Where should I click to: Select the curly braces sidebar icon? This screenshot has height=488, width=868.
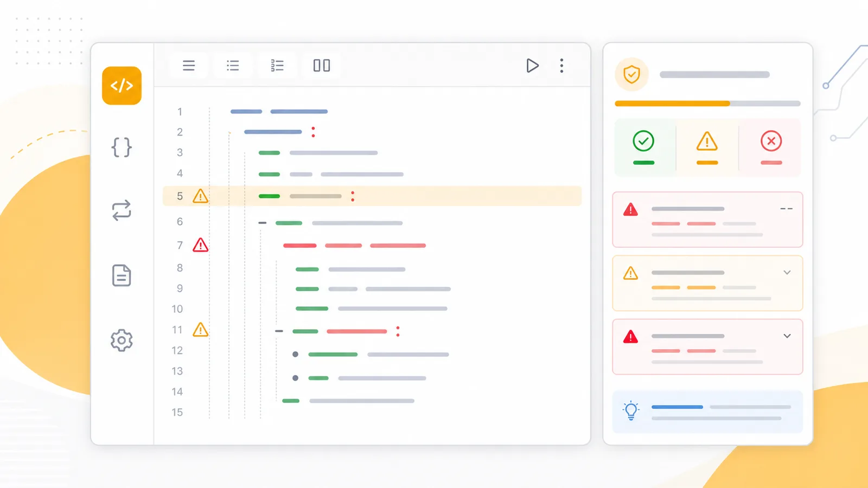[122, 147]
